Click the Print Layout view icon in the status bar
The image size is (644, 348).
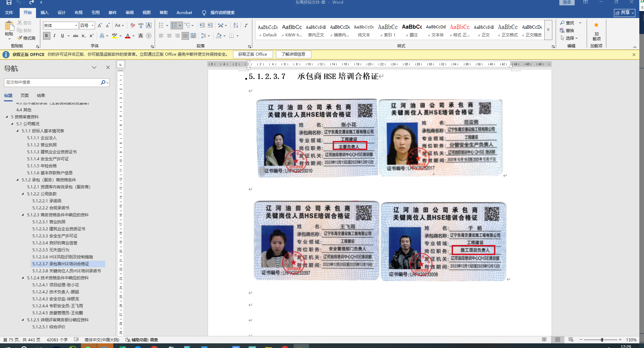(x=558, y=340)
